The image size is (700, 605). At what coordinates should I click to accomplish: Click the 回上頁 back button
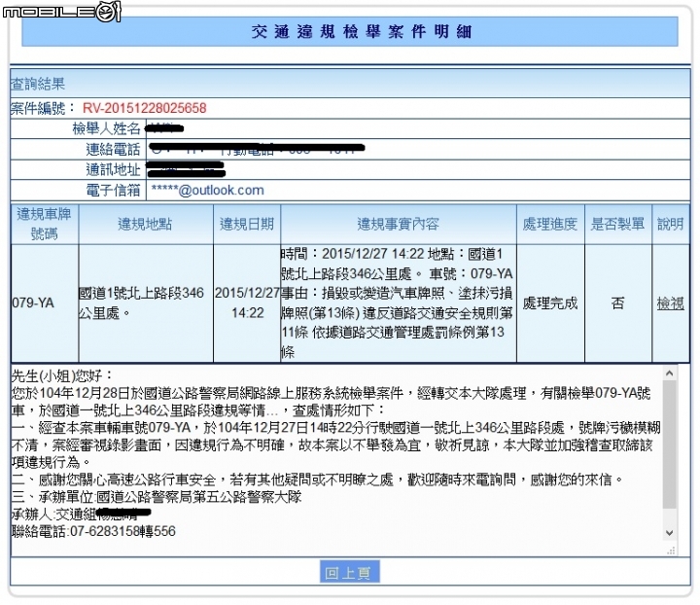pyautogui.click(x=350, y=572)
